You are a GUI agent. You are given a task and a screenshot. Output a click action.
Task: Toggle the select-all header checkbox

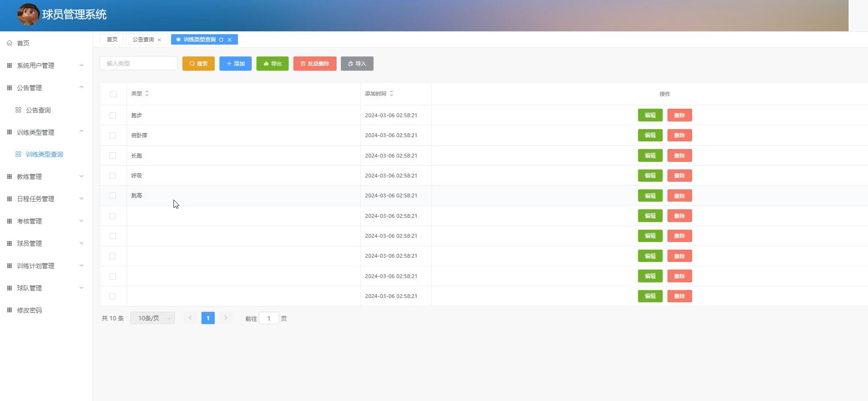coord(113,94)
